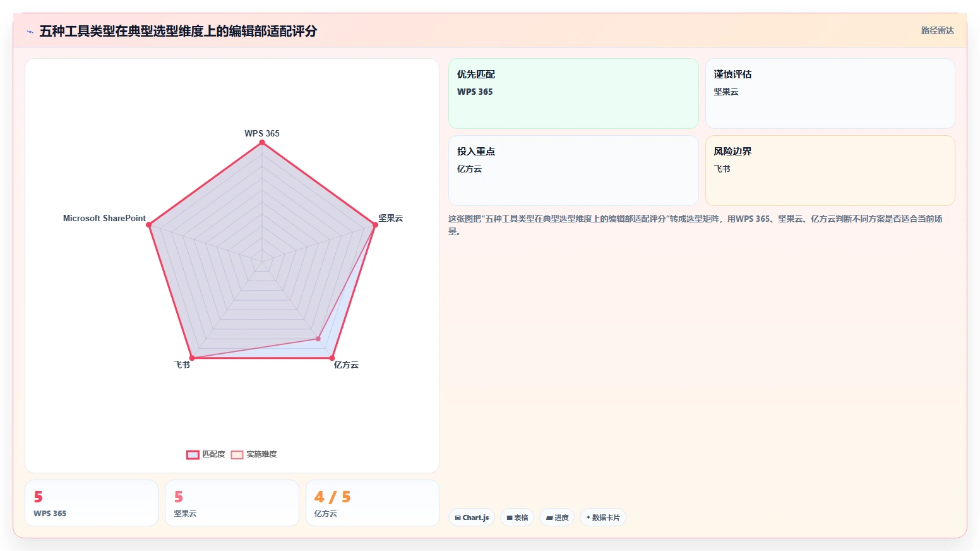
Task: Click the WPS 365 axis label on chart
Action: pos(262,133)
